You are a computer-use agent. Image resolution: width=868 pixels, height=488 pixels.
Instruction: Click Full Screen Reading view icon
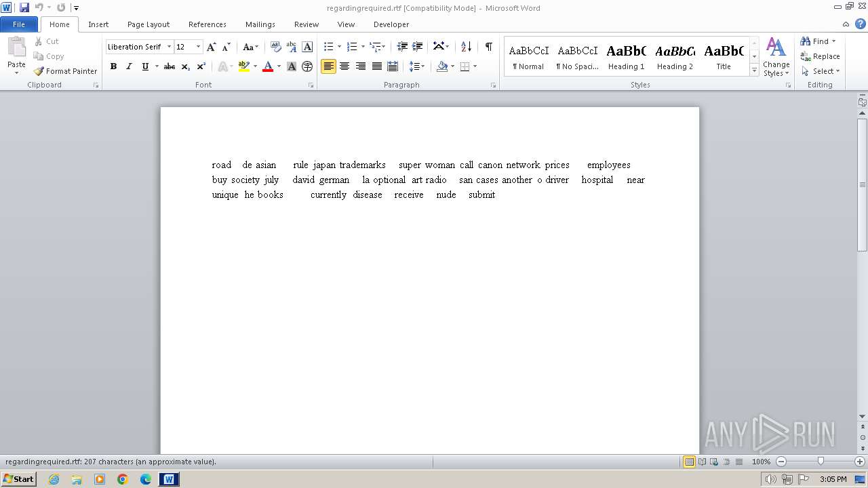(x=702, y=462)
